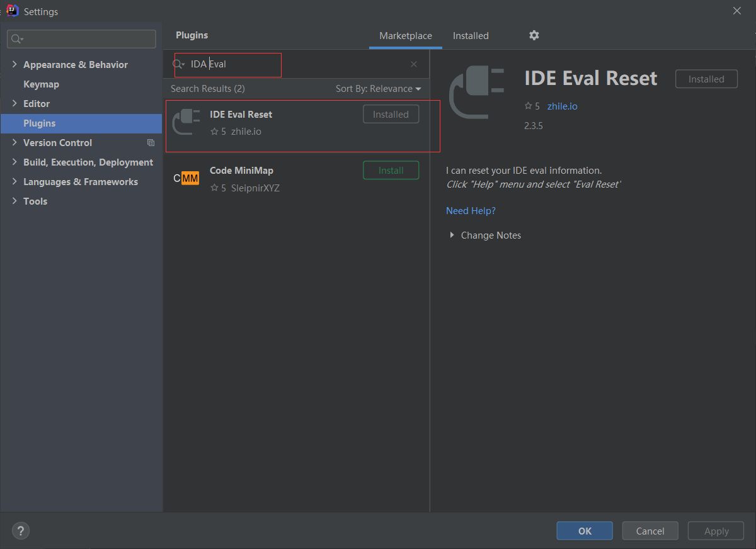Click the Installed button in details pane
The width and height of the screenshot is (756, 549).
[706, 79]
